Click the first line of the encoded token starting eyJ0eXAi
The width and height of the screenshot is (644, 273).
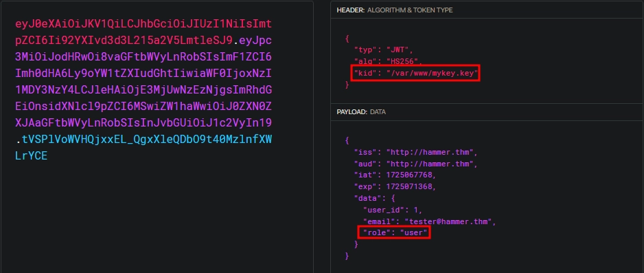point(143,24)
